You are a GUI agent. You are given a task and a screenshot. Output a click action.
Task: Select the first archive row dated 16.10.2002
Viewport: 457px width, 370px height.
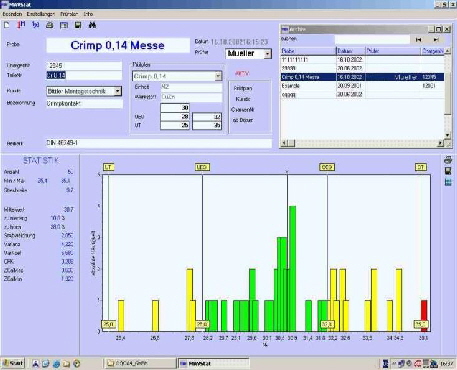click(362, 60)
